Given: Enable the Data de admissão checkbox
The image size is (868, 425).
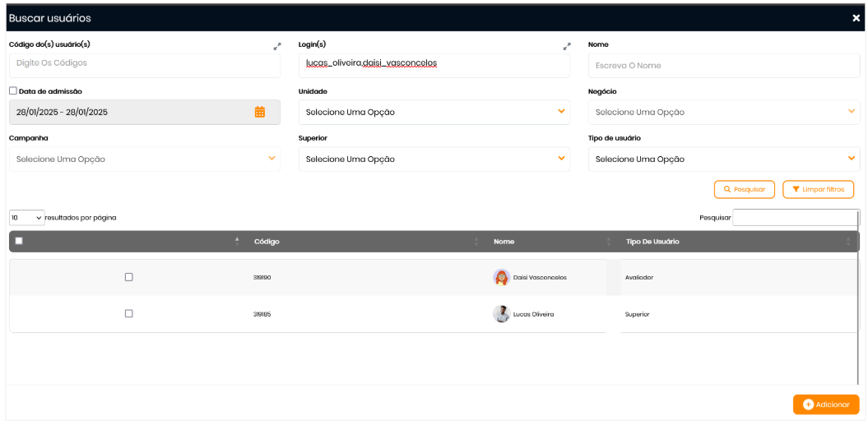Looking at the screenshot, I should pos(13,91).
